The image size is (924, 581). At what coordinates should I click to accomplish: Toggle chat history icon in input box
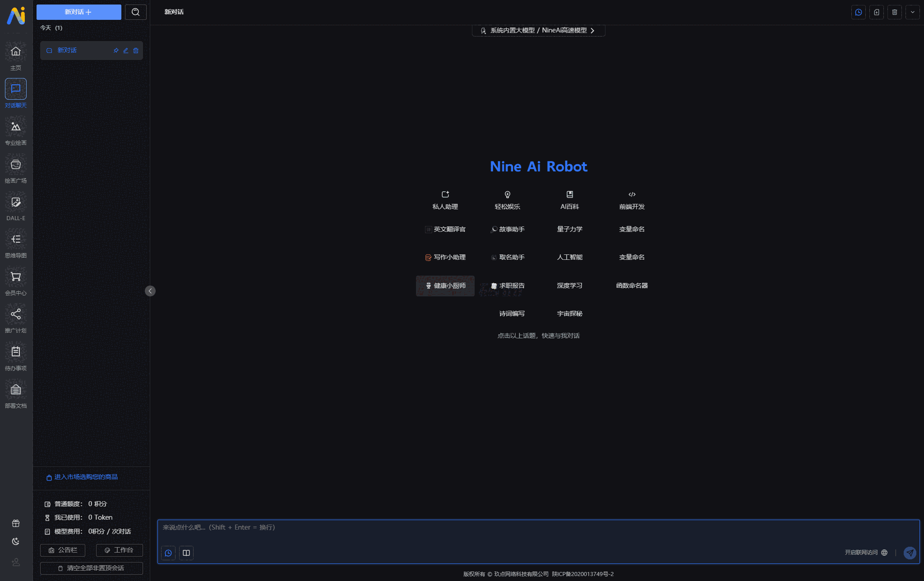(168, 553)
